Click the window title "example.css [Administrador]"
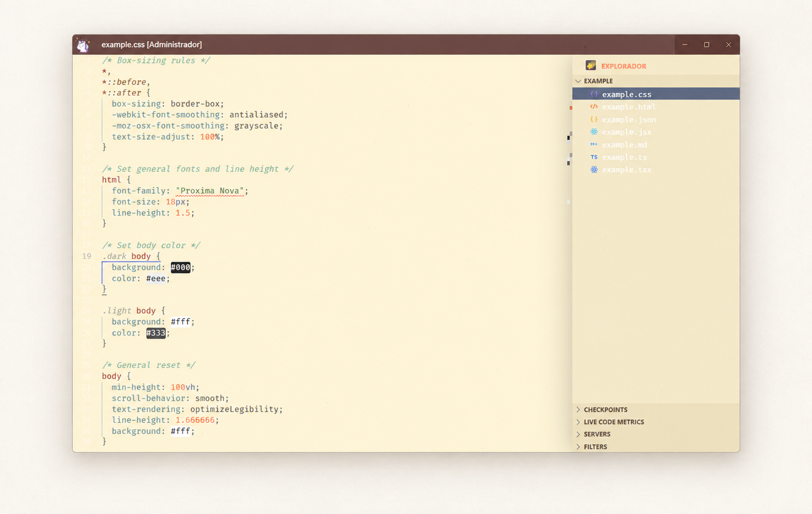 click(x=151, y=45)
